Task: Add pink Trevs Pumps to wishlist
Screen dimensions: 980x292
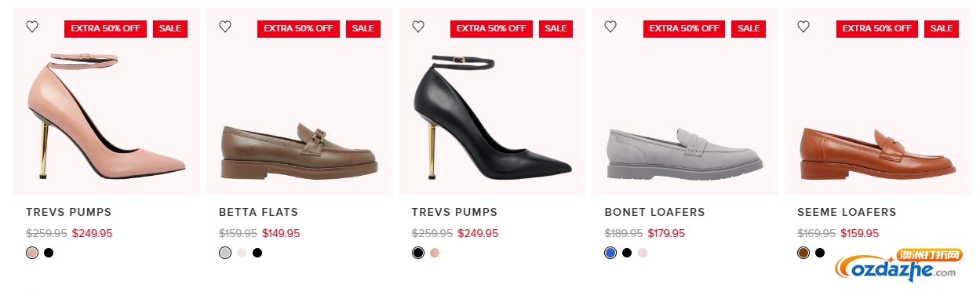Action: [32, 27]
